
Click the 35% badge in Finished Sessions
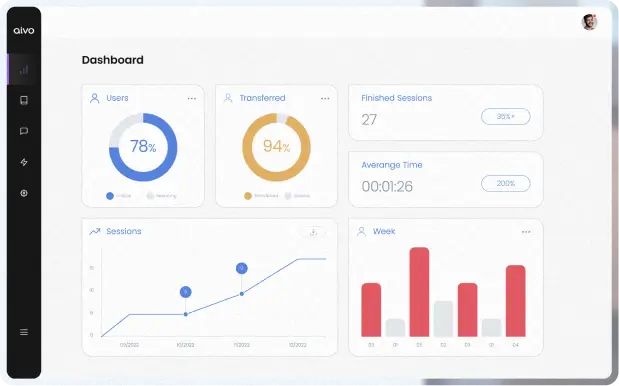tap(506, 116)
